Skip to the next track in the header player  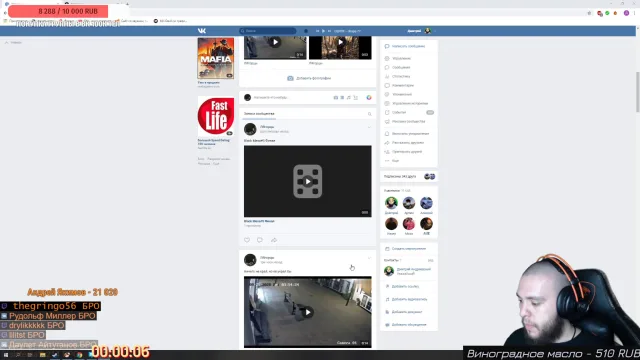tap(329, 31)
